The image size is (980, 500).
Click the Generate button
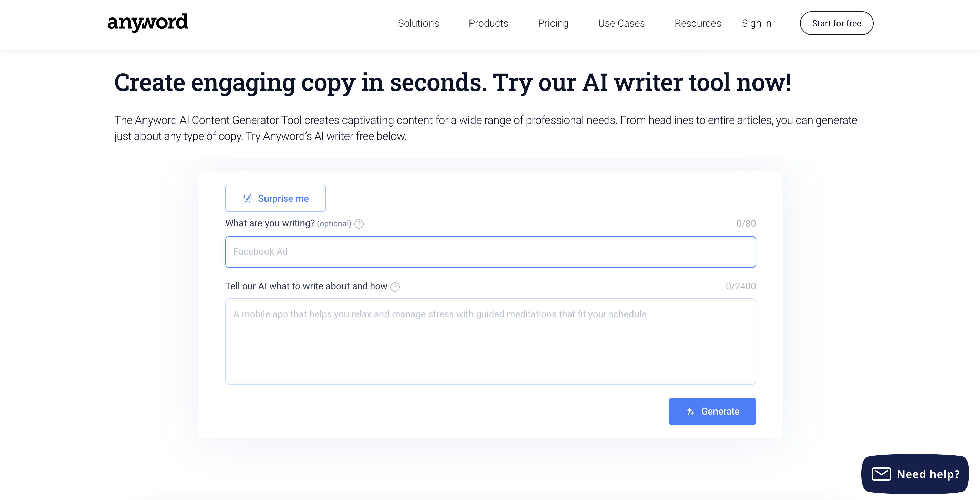tap(712, 411)
